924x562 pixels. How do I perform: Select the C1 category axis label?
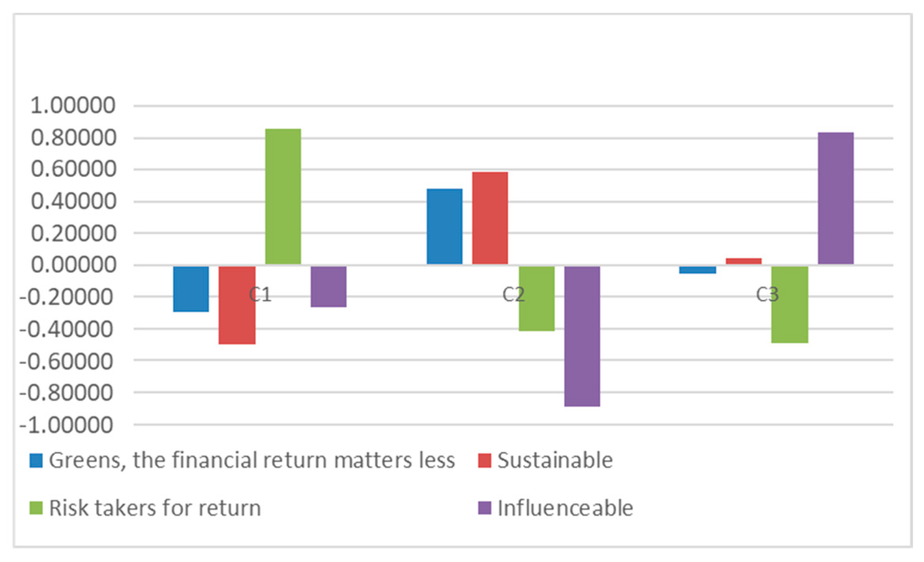tap(260, 295)
